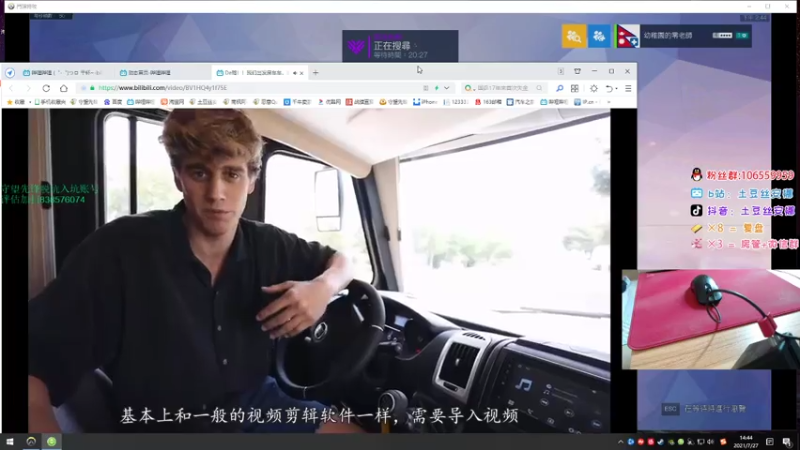Switch to the second bilibili browser tab

click(163, 72)
